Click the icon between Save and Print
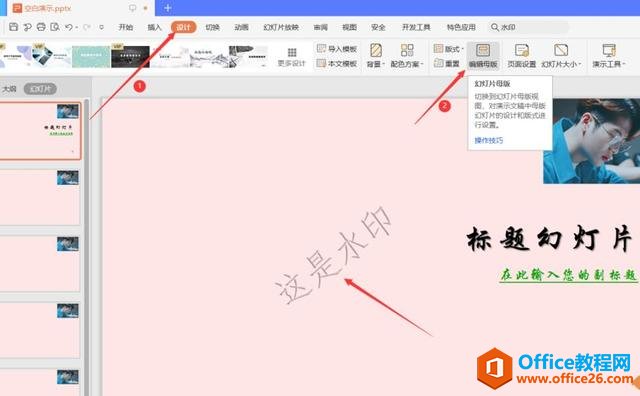Screen dimensions: 640x396 tap(27, 27)
